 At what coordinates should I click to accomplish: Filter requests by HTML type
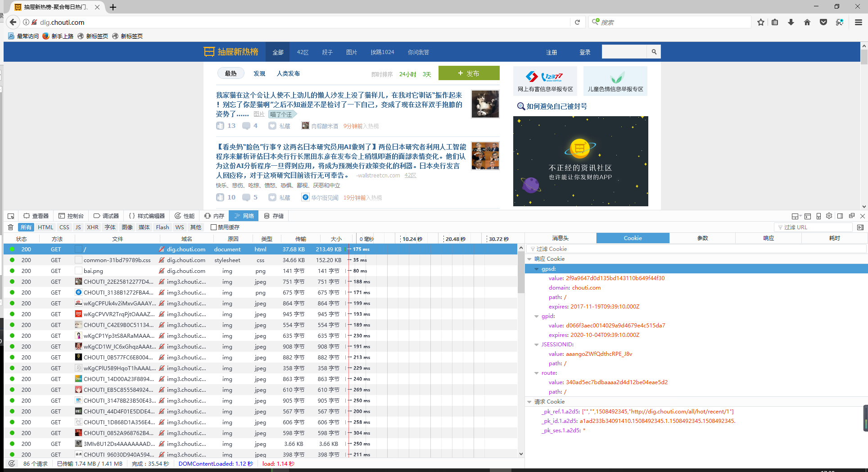45,227
